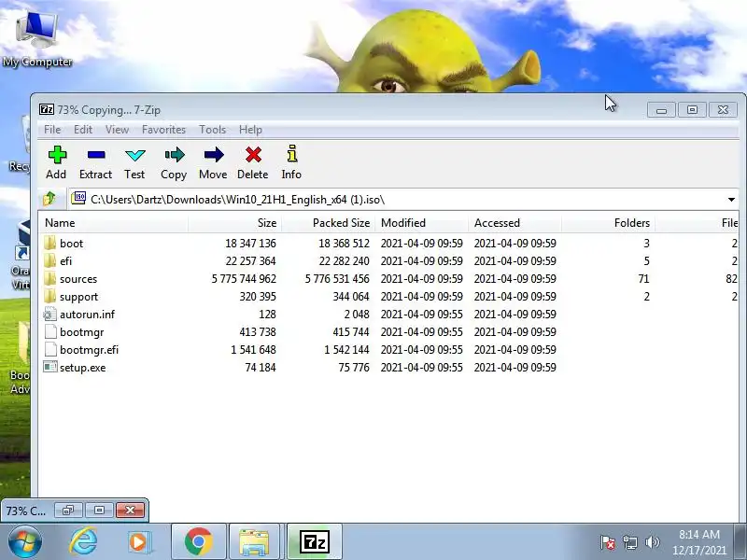Sort by the Size column header
Viewport: 747px width, 560px height.
click(x=235, y=223)
